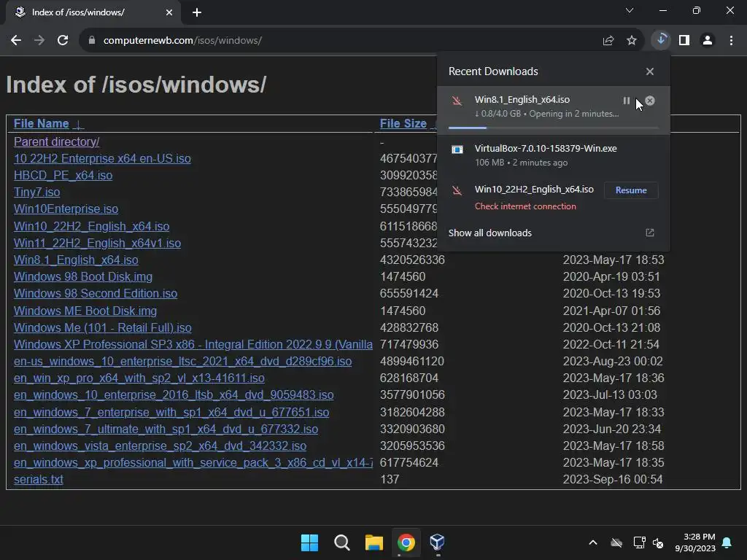This screenshot has height=560, width=747.
Task: Download en_win_xp_pro_x64_with_sp2 iso
Action: coord(139,378)
